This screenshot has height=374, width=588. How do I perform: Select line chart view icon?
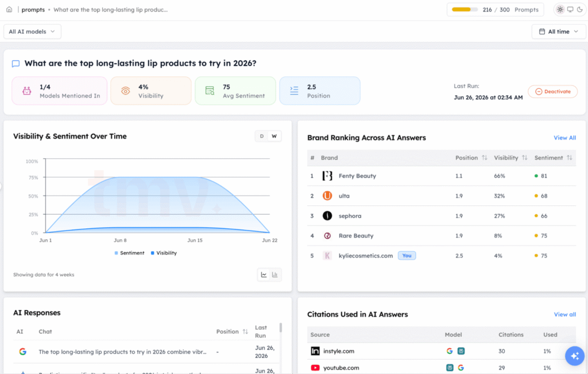click(x=264, y=275)
